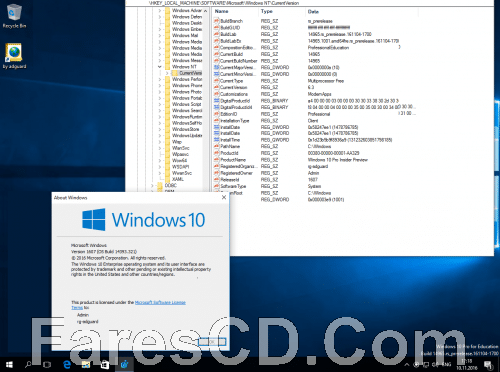Expand the CurrentVersion tree node
500x372 pixels.
167,73
